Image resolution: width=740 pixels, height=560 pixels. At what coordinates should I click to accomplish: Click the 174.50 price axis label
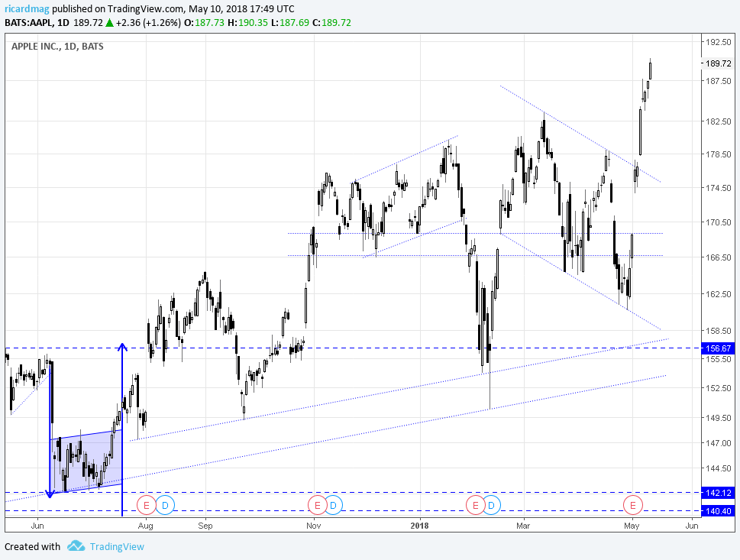click(719, 187)
